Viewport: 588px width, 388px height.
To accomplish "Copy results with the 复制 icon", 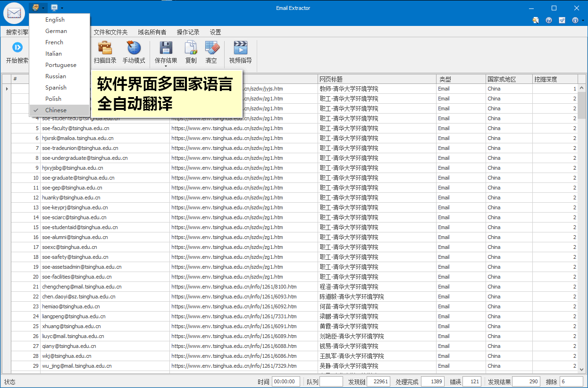I will point(191,47).
